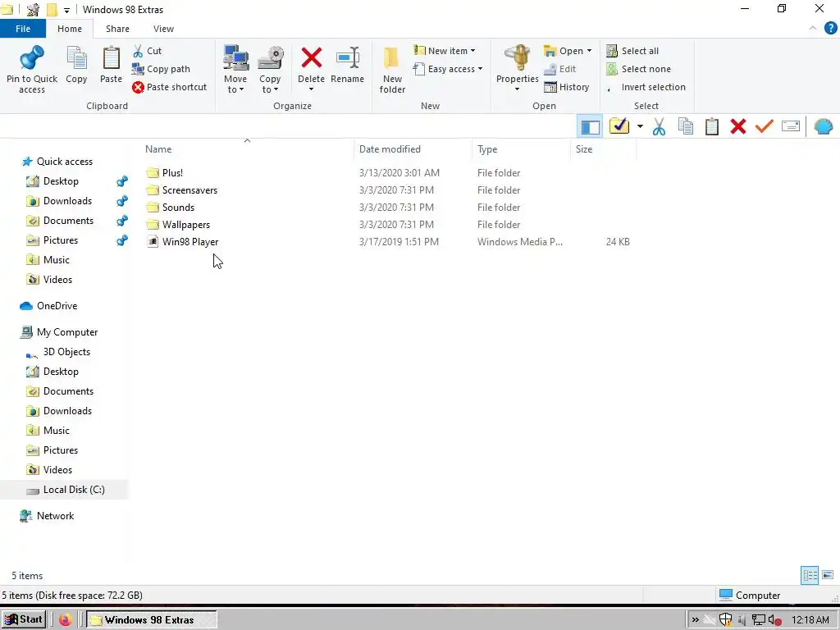Switch to the Home ribbon tab
Viewport: 840px width, 630px height.
(x=70, y=29)
